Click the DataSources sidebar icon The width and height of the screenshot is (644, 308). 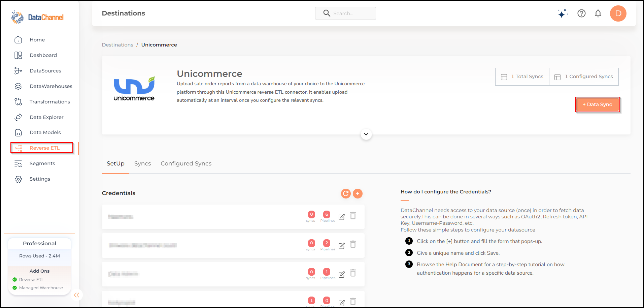tap(18, 71)
